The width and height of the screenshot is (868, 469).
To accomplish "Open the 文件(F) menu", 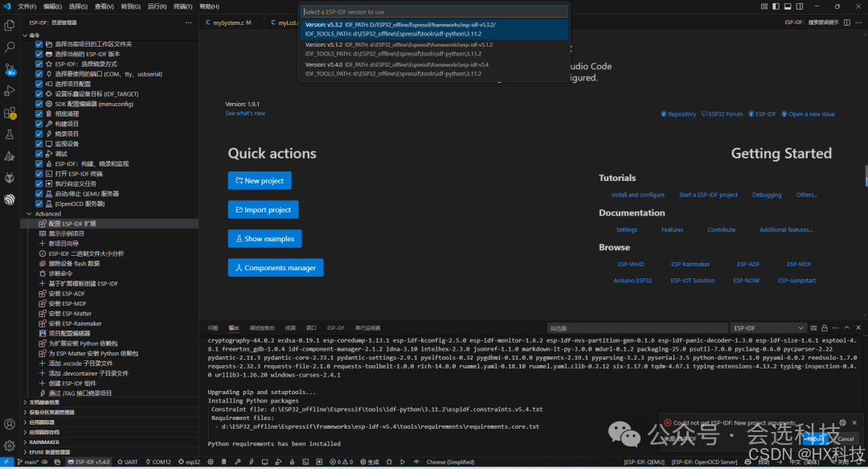I will point(27,6).
